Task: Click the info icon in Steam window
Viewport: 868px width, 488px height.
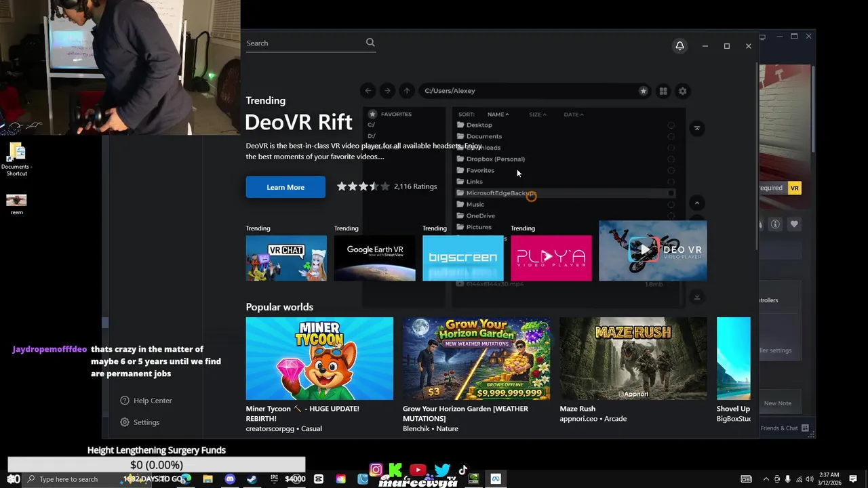Action: (x=775, y=224)
